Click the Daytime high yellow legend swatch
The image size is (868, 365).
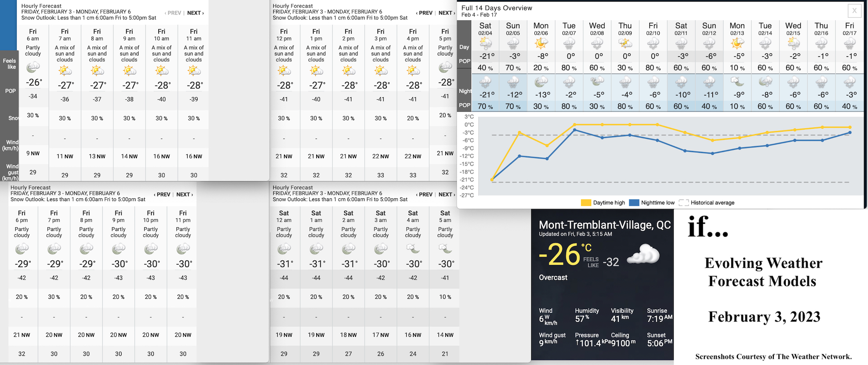586,203
